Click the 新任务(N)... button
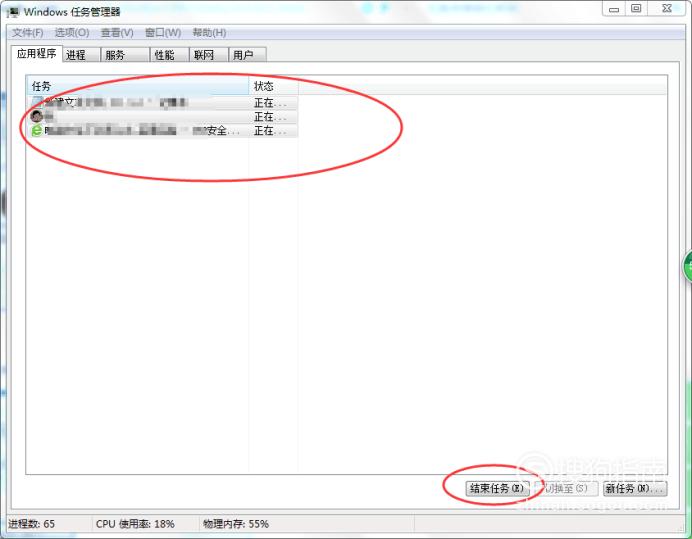Image resolution: width=692 pixels, height=539 pixels. coord(635,488)
